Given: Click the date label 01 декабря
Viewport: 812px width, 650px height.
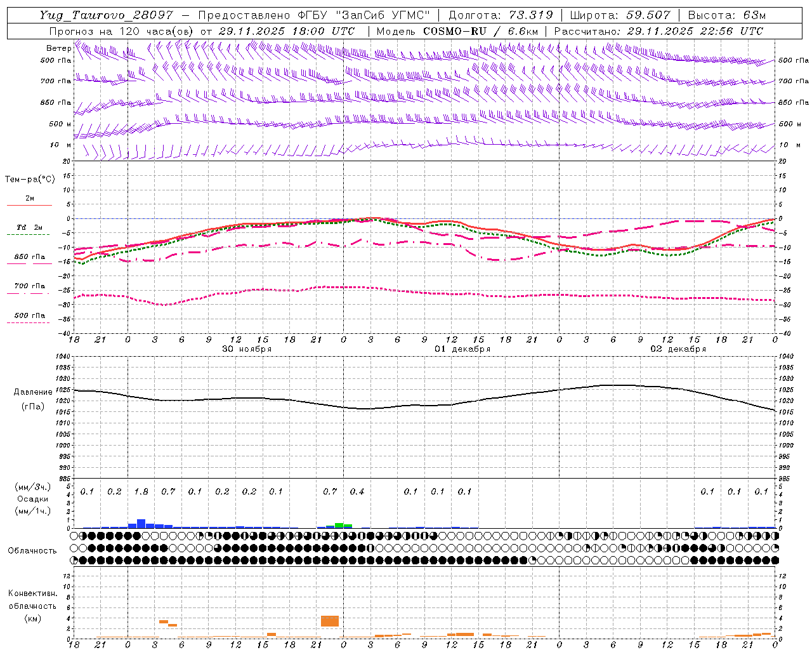Looking at the screenshot, I should [462, 349].
